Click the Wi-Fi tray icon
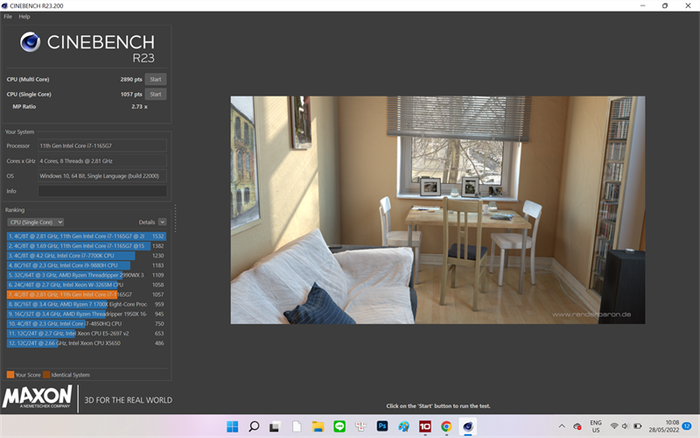Screen dimensions: 700x438 [614, 426]
